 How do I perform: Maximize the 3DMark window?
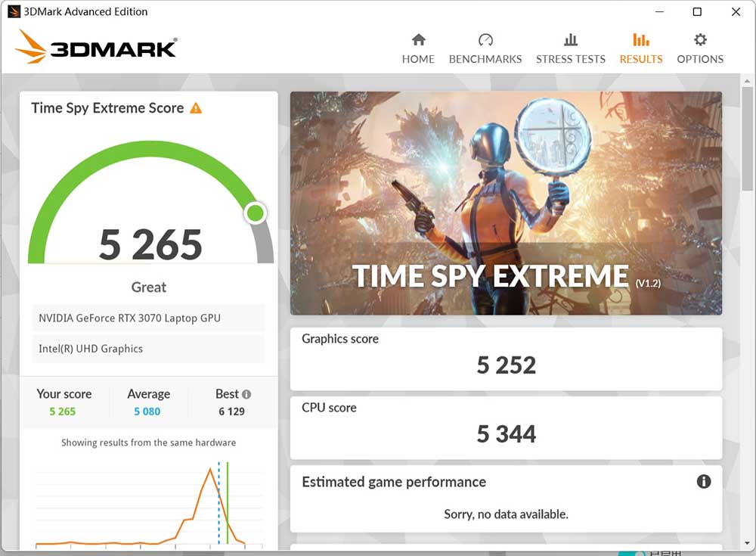697,11
